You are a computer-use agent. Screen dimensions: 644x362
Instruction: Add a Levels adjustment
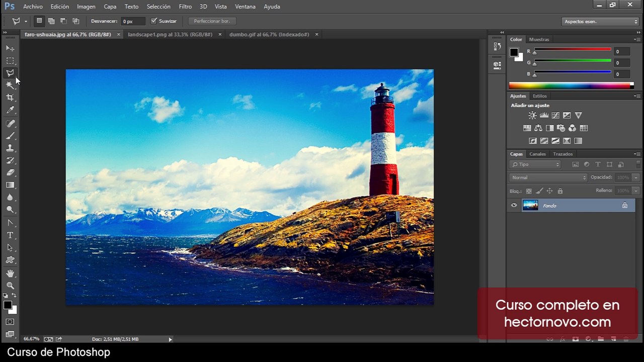coord(544,115)
